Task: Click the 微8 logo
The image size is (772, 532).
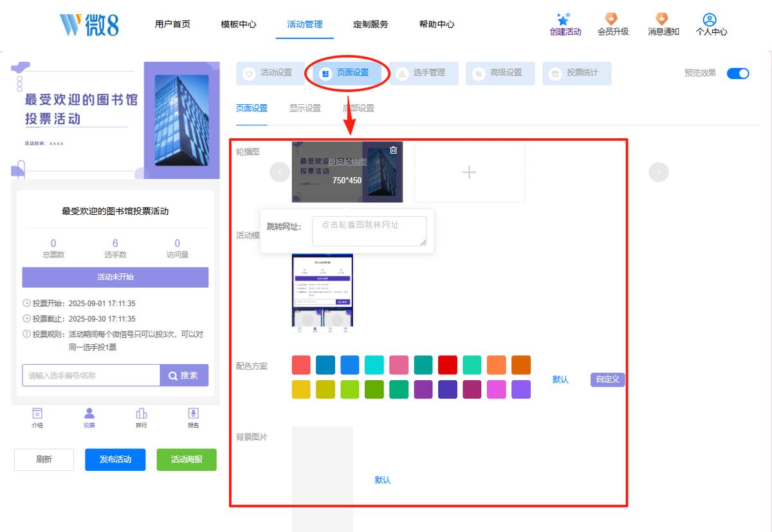Action: 89,24
